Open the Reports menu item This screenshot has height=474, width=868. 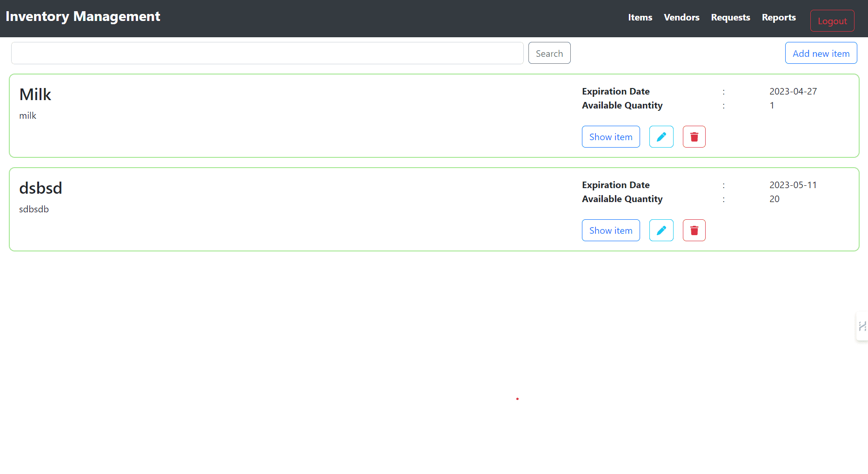[x=779, y=18]
